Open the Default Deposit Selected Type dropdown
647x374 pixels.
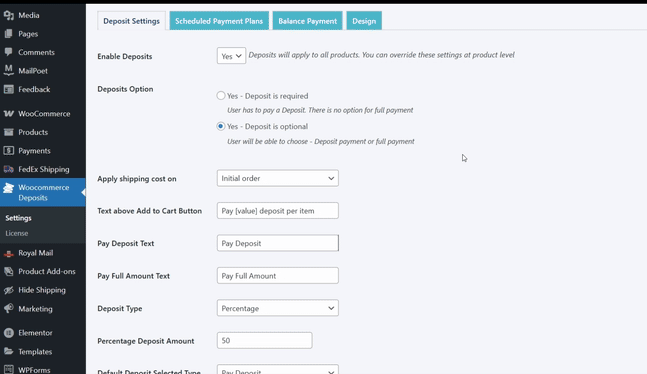(278, 369)
